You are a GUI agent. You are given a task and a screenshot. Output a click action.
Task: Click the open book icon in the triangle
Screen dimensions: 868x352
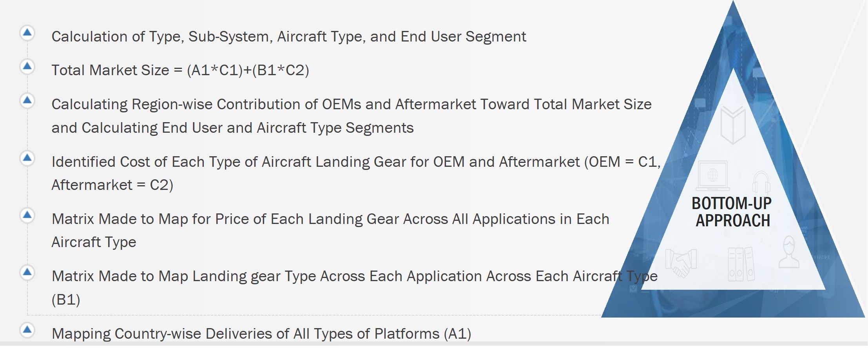coord(733,125)
